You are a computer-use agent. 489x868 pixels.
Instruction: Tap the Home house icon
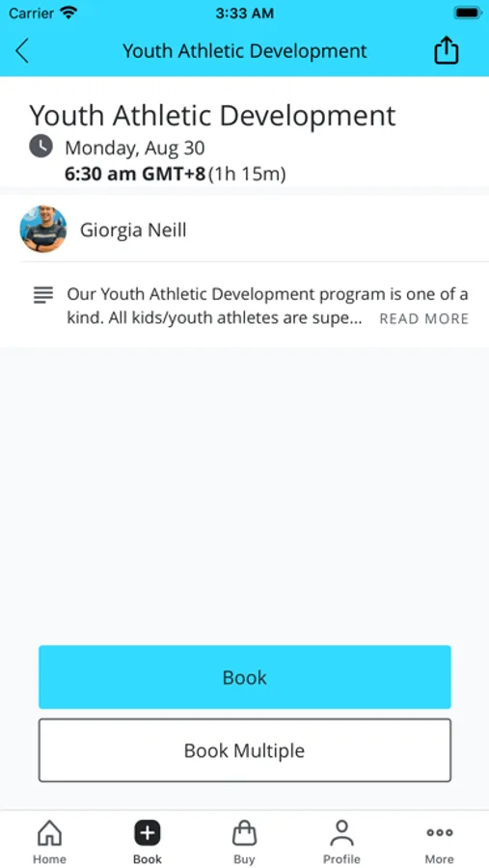coord(49,833)
